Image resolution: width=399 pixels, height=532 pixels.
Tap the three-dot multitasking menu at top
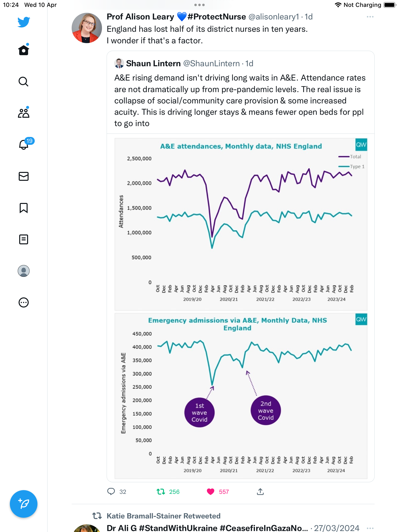[199, 5]
